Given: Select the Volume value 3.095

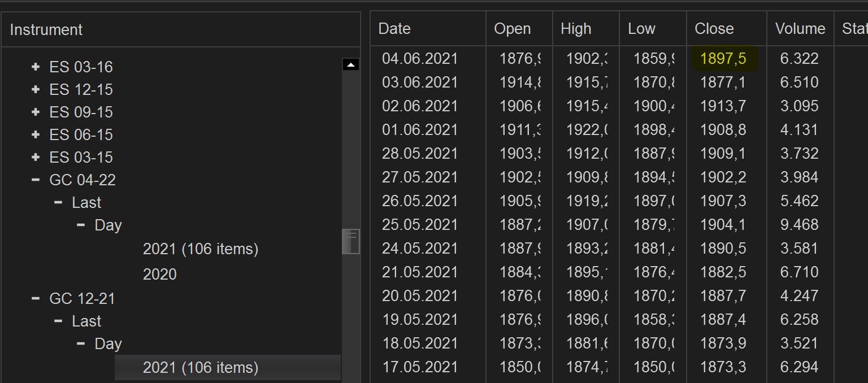Looking at the screenshot, I should coord(800,106).
